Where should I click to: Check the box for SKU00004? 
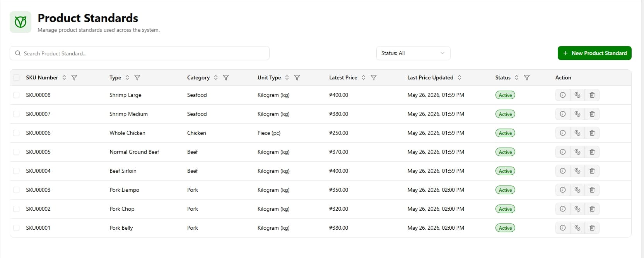point(16,171)
